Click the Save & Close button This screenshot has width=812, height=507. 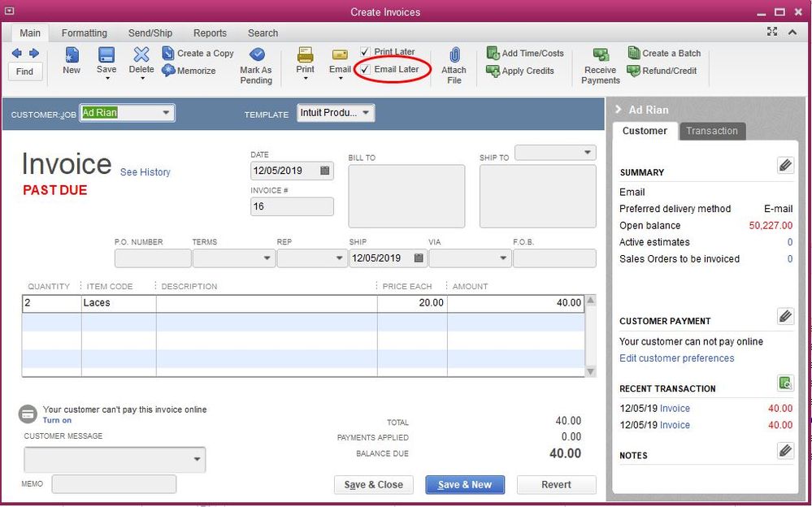373,485
